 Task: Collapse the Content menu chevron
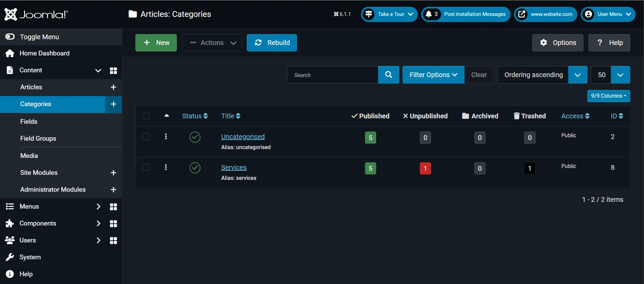(x=98, y=70)
